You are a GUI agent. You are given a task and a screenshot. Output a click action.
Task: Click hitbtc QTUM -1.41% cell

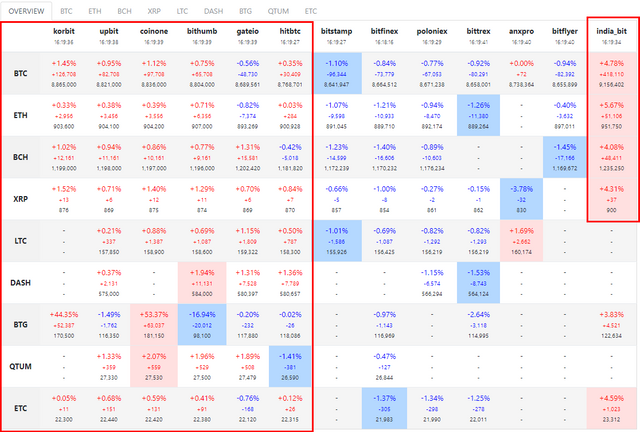point(290,366)
